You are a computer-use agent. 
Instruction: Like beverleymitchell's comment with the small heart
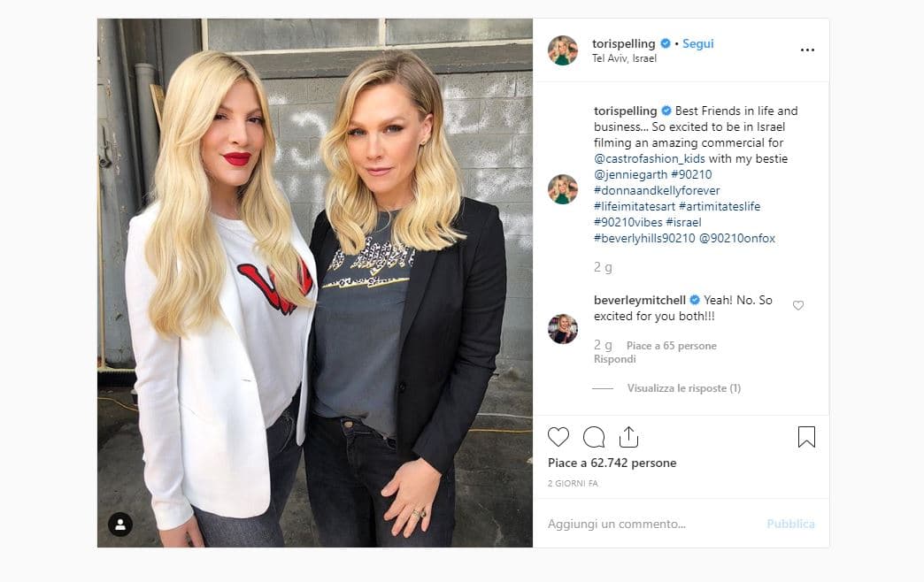pos(798,305)
